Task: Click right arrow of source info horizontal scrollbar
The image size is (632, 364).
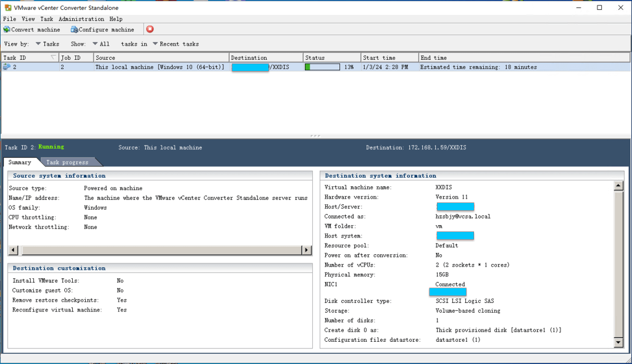Action: [307, 250]
